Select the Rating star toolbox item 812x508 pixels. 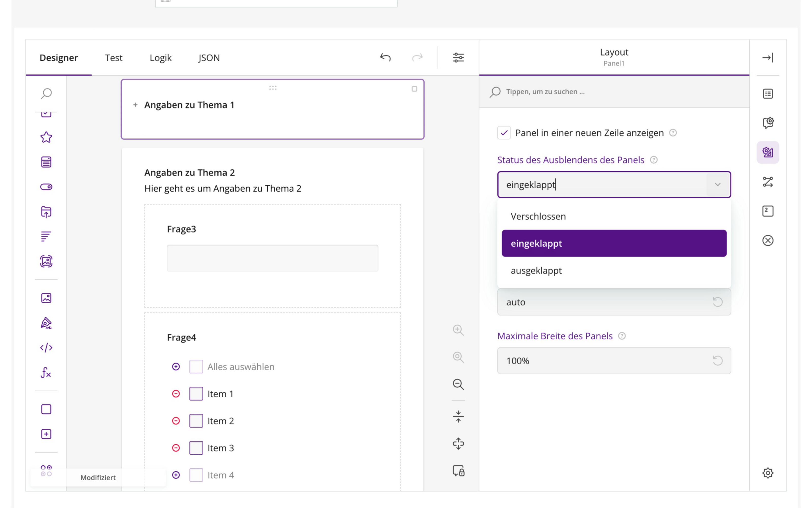click(x=46, y=137)
